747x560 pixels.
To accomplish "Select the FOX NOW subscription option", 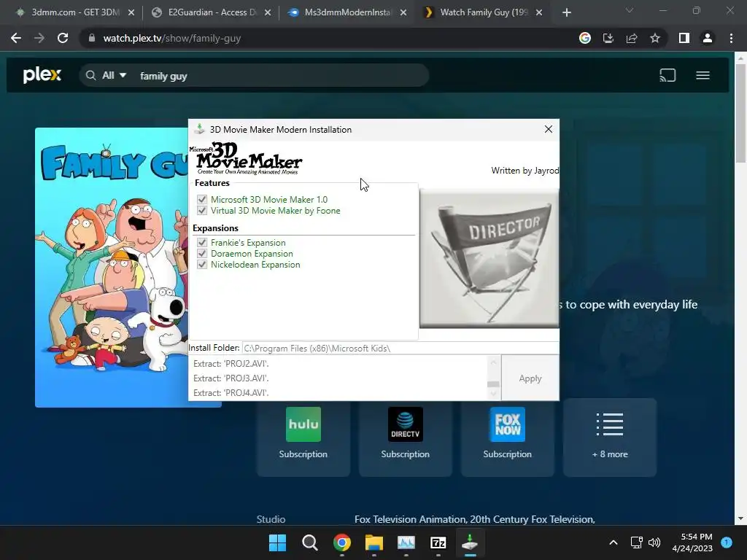I will point(508,437).
